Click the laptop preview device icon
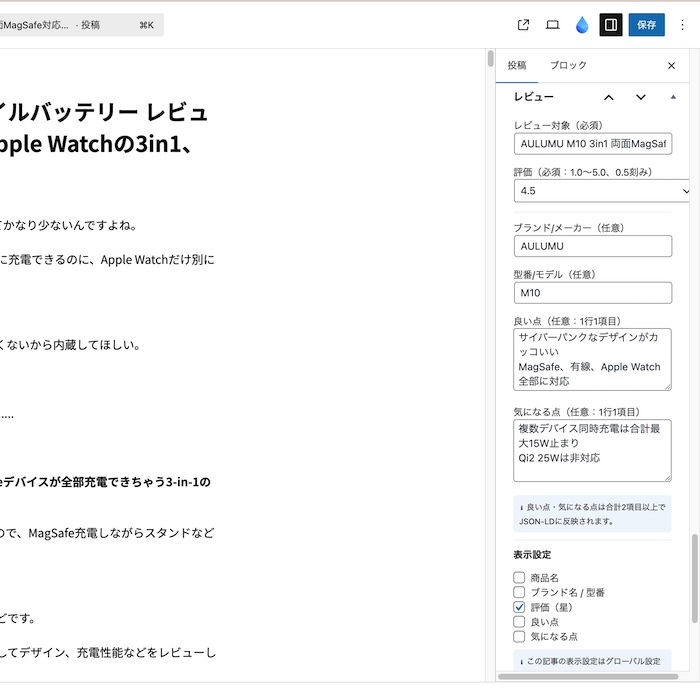The height and width of the screenshot is (700, 700). 552,25
